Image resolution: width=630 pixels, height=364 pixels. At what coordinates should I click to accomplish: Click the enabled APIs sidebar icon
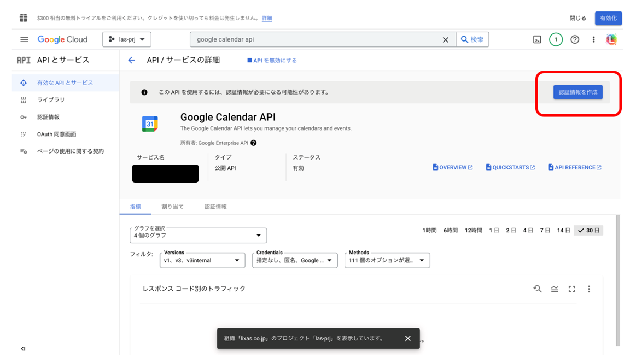24,83
